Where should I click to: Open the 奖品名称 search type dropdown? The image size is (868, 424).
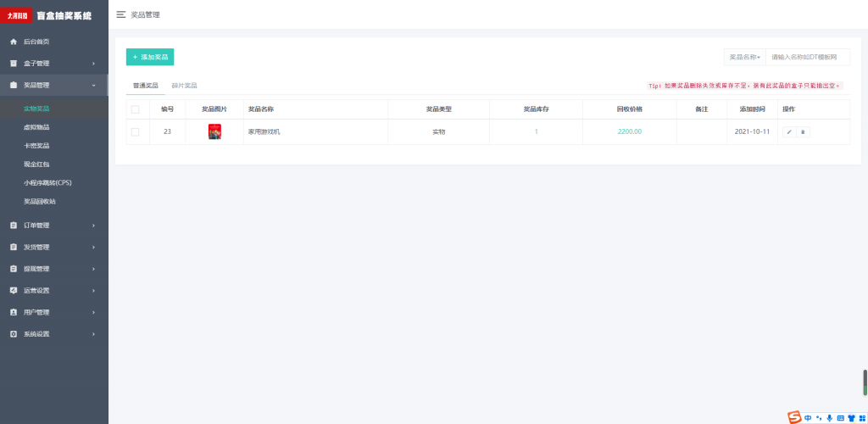pos(744,57)
